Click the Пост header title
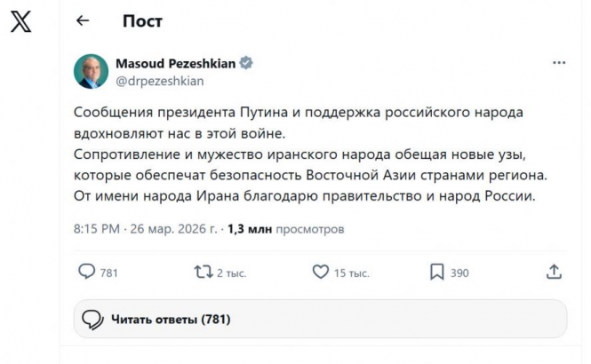This screenshot has height=364, width=591. [x=141, y=20]
